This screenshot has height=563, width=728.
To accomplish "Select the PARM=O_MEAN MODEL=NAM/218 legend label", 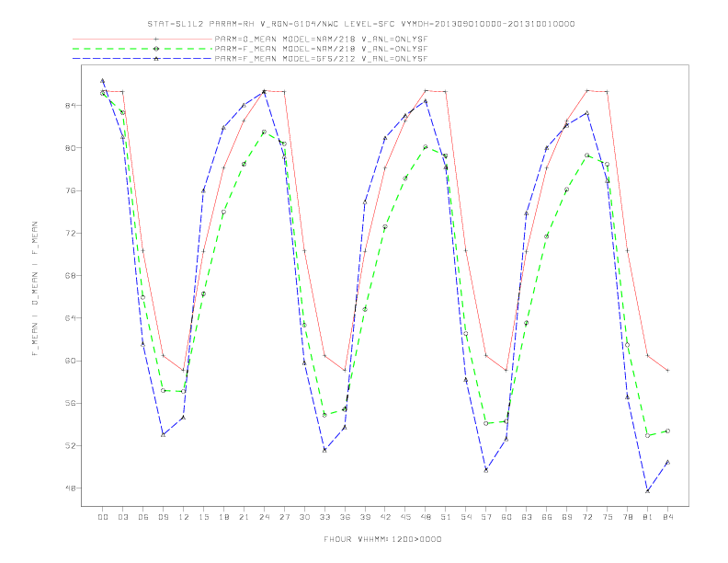I will pos(321,39).
